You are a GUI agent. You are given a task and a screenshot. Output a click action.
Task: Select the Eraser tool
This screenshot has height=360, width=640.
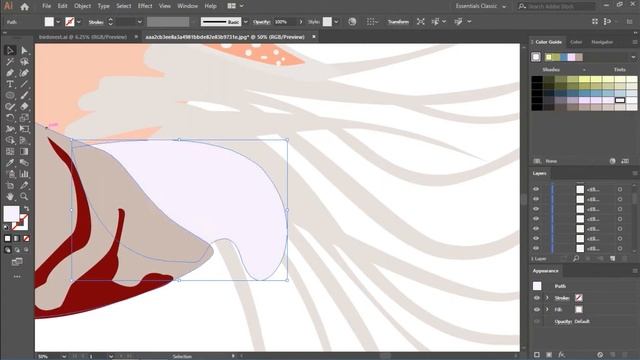click(x=24, y=107)
